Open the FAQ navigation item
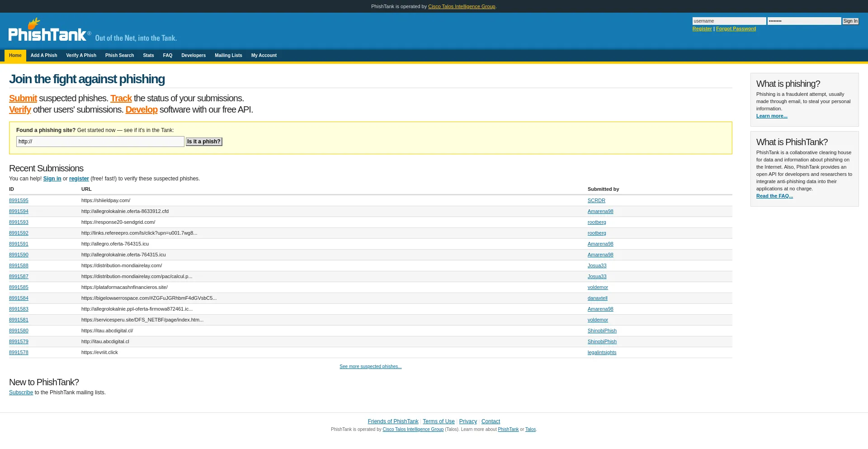The image size is (868, 449). [x=168, y=56]
